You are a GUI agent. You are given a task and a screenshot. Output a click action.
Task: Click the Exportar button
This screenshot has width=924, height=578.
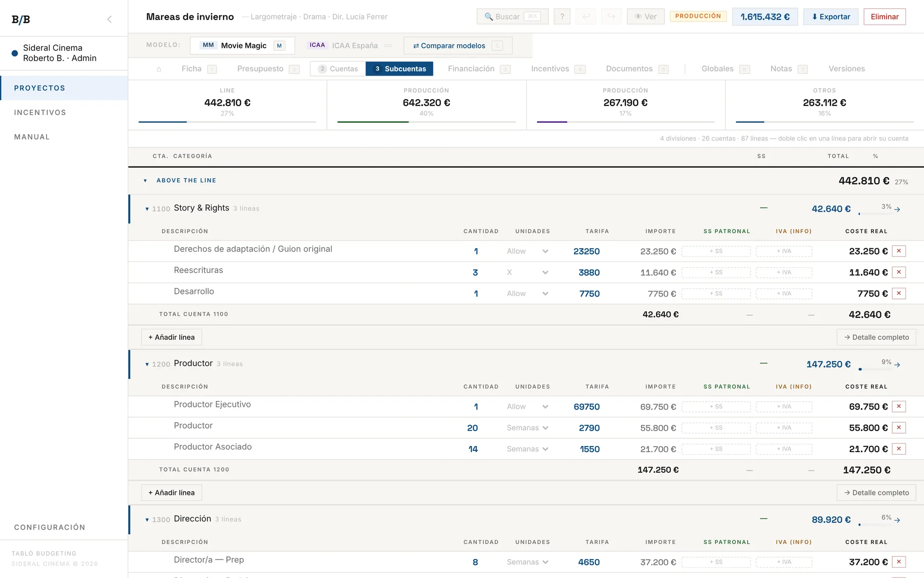point(831,16)
